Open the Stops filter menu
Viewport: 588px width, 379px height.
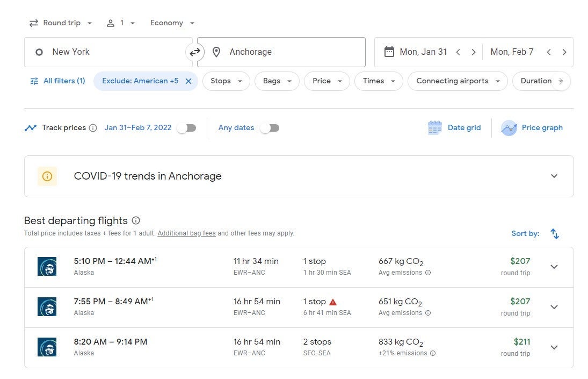pos(226,81)
